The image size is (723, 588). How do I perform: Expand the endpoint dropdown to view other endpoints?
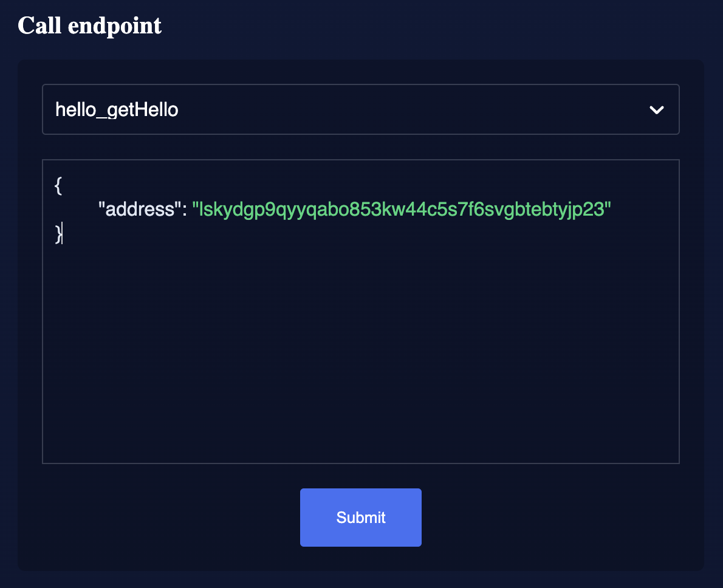point(360,109)
